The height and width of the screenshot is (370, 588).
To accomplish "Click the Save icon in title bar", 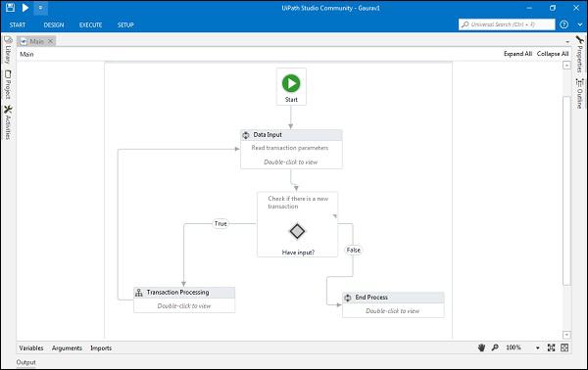I will [x=10, y=7].
